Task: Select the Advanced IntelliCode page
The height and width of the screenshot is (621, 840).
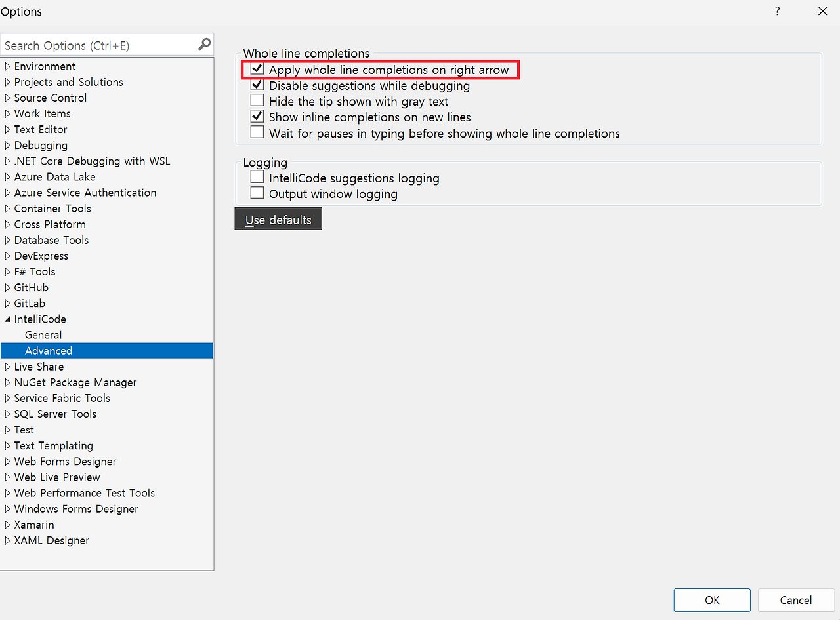Action: coord(49,350)
